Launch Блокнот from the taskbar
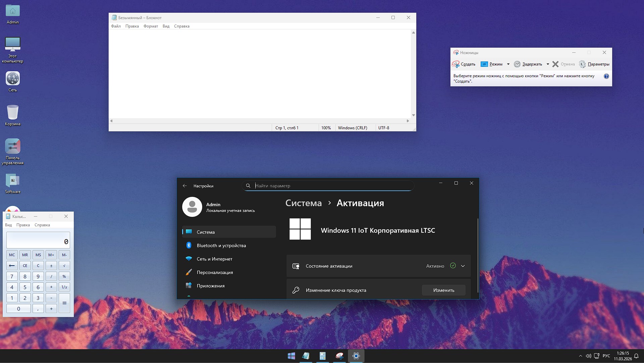This screenshot has width=644, height=363. point(306,356)
